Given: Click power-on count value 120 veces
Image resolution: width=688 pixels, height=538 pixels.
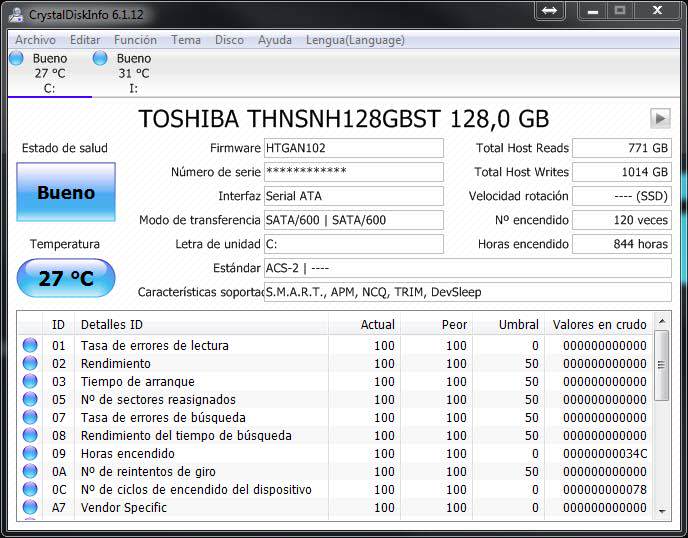Looking at the screenshot, I should pyautogui.click(x=622, y=220).
